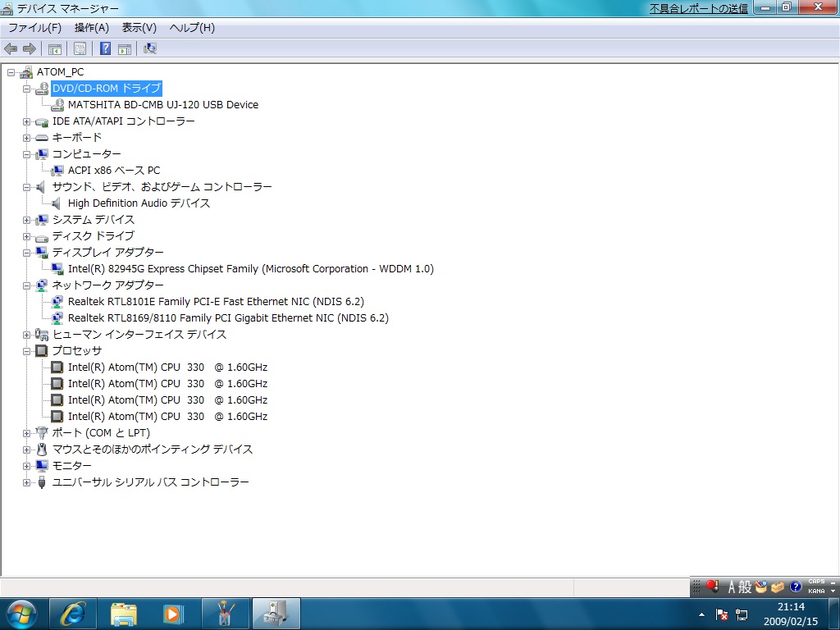Screen dimensions: 840x630
Task: Scan for hardware changes toolbar icon
Action: click(x=150, y=48)
